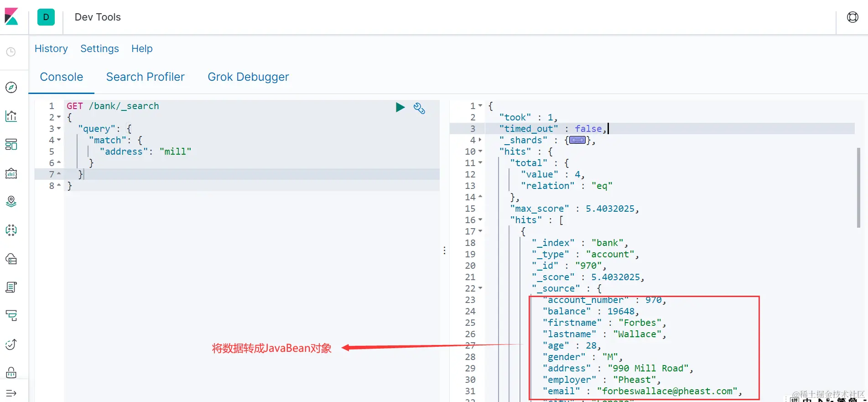This screenshot has height=402, width=868.
Task: Open SIEM lock icon in the sidebar
Action: click(x=11, y=372)
